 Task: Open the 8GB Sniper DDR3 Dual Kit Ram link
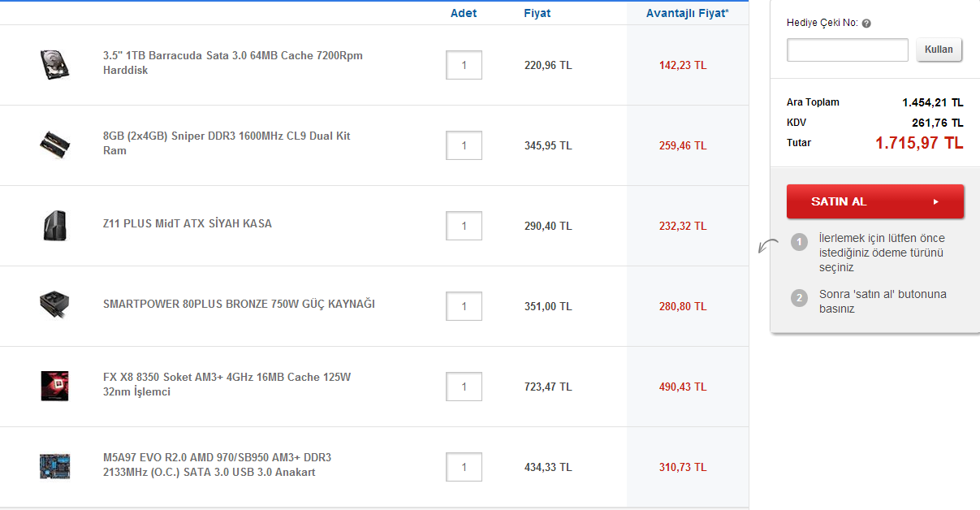tap(227, 144)
